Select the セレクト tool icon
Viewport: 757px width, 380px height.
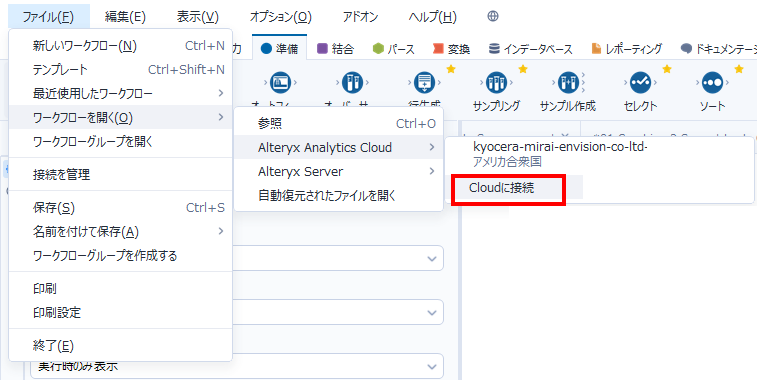(641, 83)
